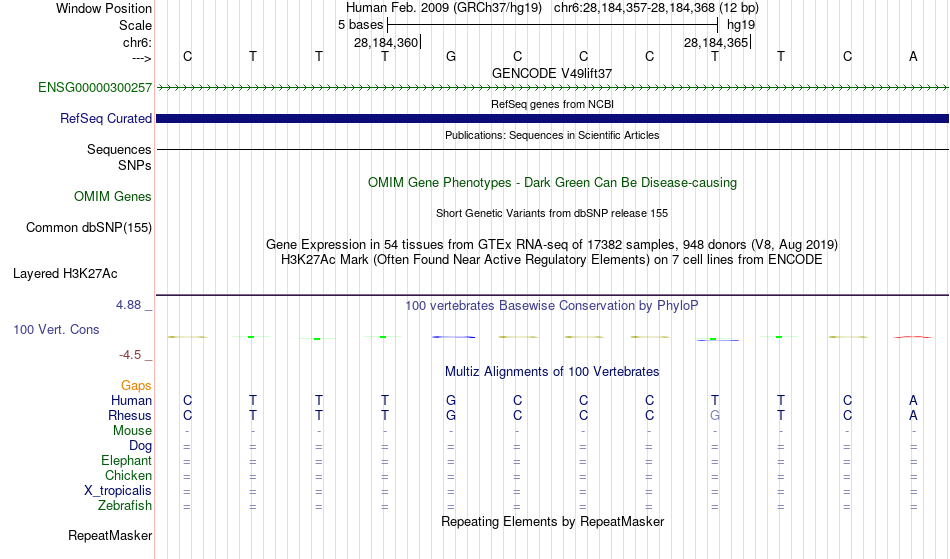Click the chr6:28,184,357-28,184,368 (12 bp) position text
950x559 pixels.
coord(656,8)
